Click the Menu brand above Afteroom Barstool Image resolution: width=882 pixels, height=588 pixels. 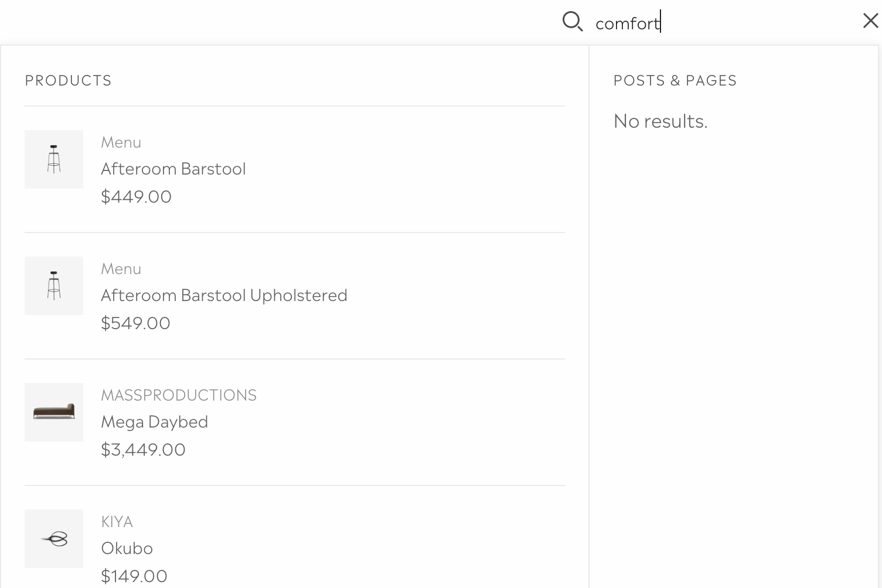[121, 142]
